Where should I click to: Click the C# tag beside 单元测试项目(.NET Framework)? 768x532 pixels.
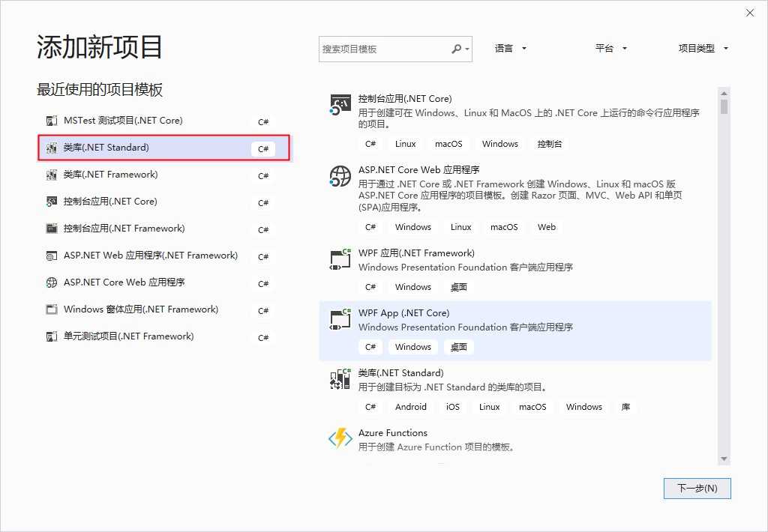pos(263,338)
